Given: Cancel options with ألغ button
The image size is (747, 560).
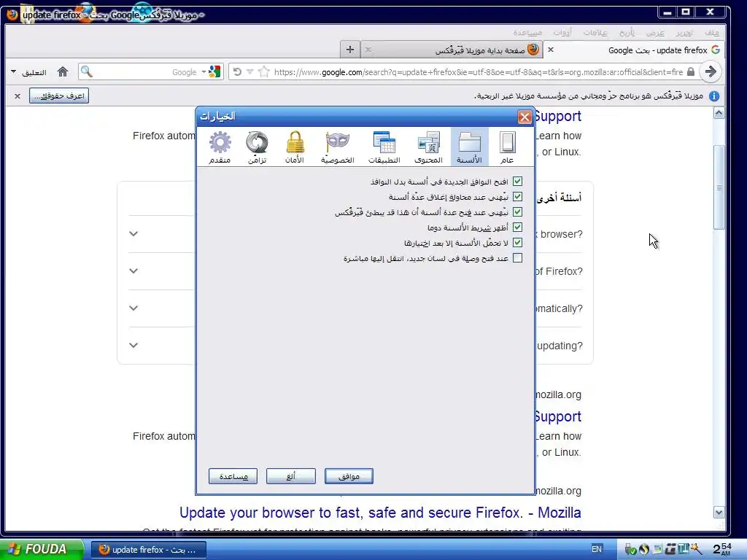Looking at the screenshot, I should click(290, 476).
